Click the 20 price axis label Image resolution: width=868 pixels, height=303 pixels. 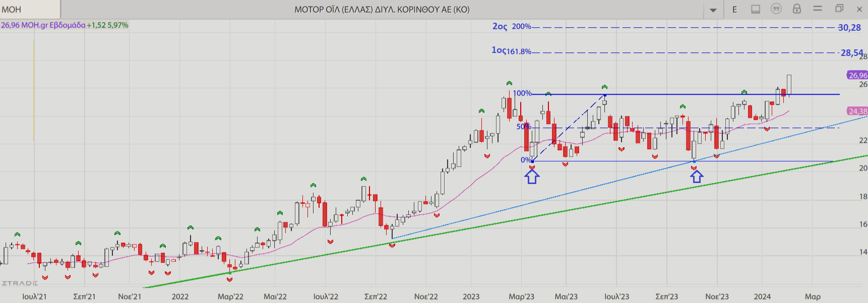pyautogui.click(x=863, y=168)
